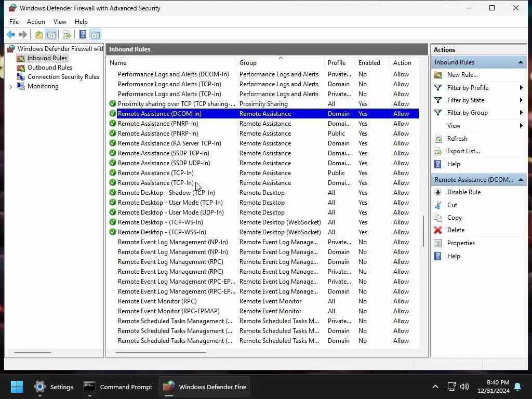Click Properties action link
Image resolution: width=532 pixels, height=399 pixels.
coord(461,243)
